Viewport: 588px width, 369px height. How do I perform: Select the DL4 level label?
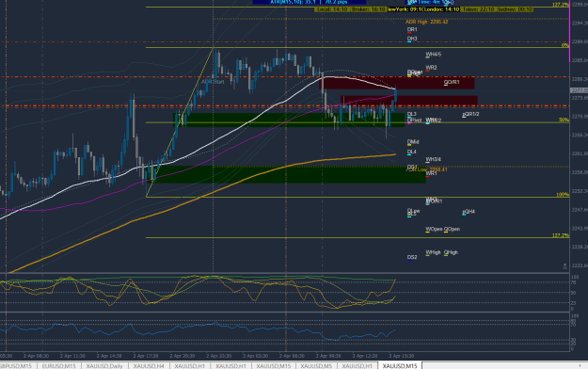[412, 152]
